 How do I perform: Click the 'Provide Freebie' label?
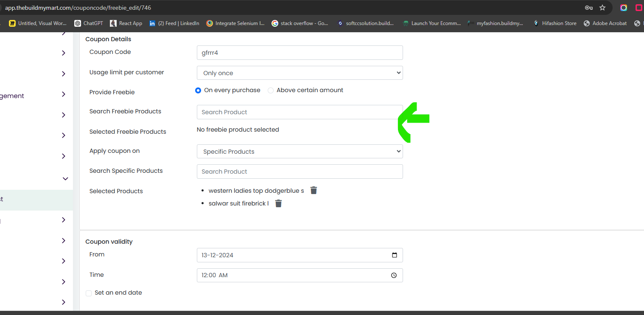(112, 92)
